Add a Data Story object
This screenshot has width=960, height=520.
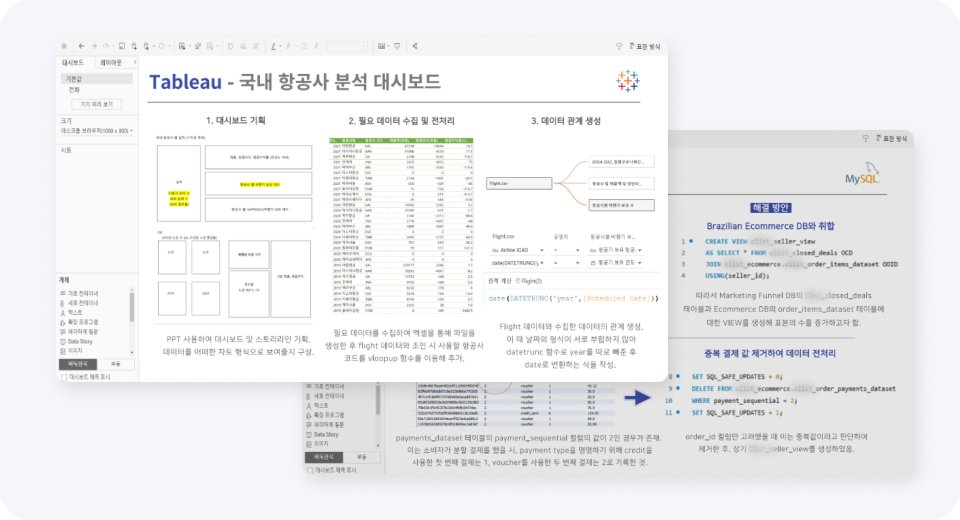[x=82, y=341]
